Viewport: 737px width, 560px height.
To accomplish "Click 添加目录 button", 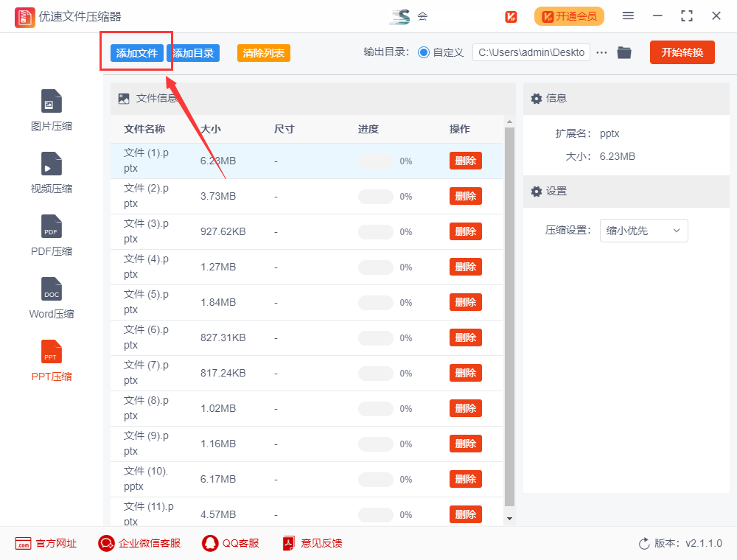I will pyautogui.click(x=193, y=53).
